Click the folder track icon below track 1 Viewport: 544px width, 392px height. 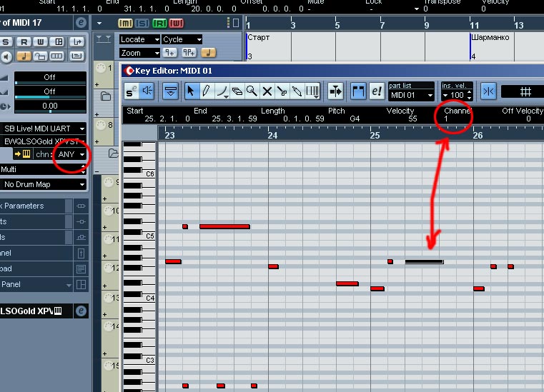pos(106,96)
